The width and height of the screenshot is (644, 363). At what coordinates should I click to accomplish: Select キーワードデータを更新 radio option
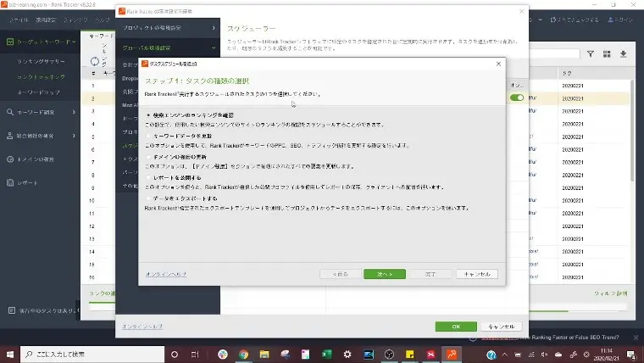coord(149,136)
